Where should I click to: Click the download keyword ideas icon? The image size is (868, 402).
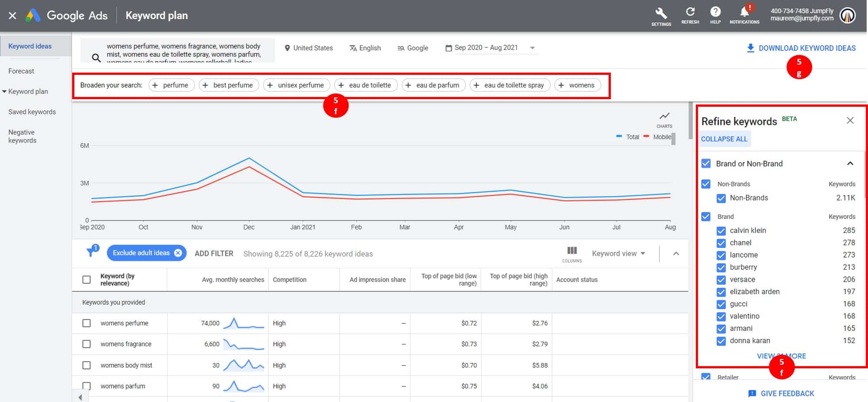pyautogui.click(x=750, y=48)
